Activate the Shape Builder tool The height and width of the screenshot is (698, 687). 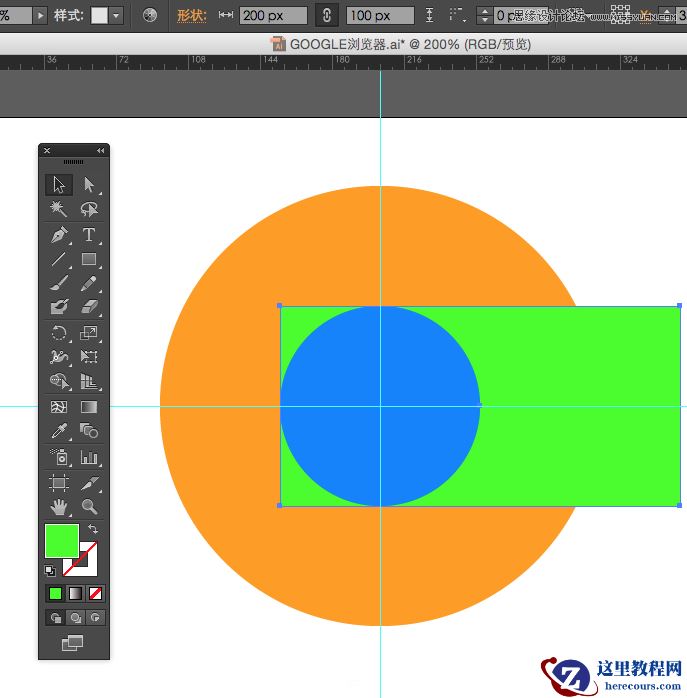pyautogui.click(x=59, y=381)
